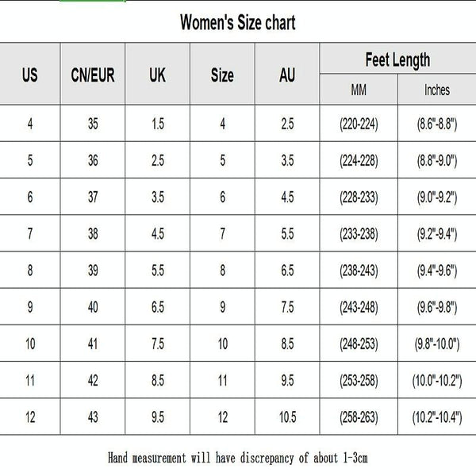Select the US column header
The height and width of the screenshot is (476, 476).
coord(30,76)
